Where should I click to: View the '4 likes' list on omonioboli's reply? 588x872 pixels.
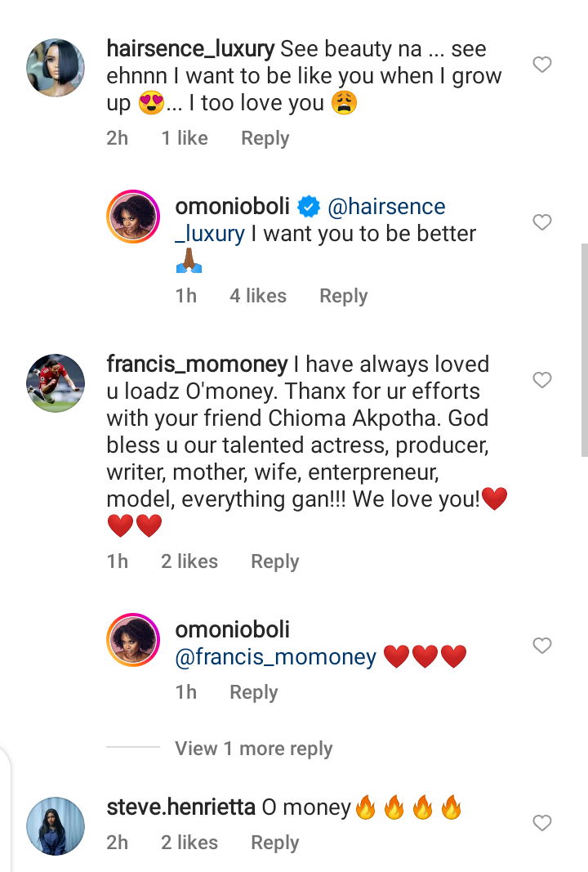pos(257,296)
